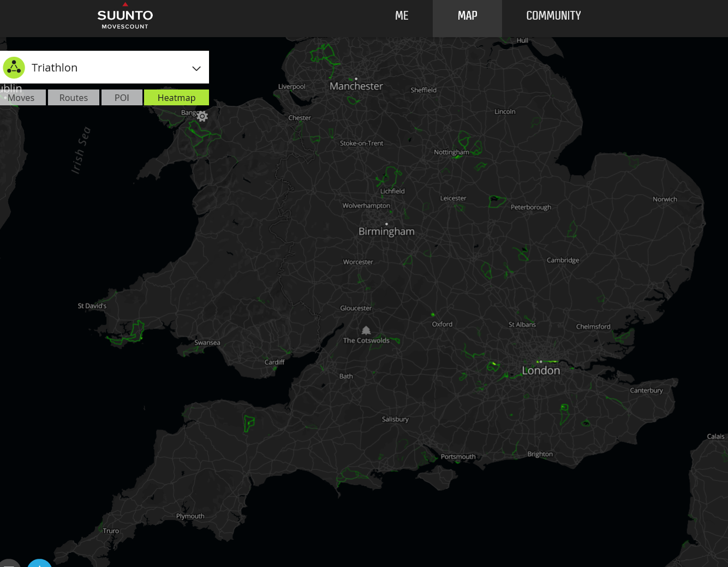Click the Canterbury map label

click(x=646, y=391)
